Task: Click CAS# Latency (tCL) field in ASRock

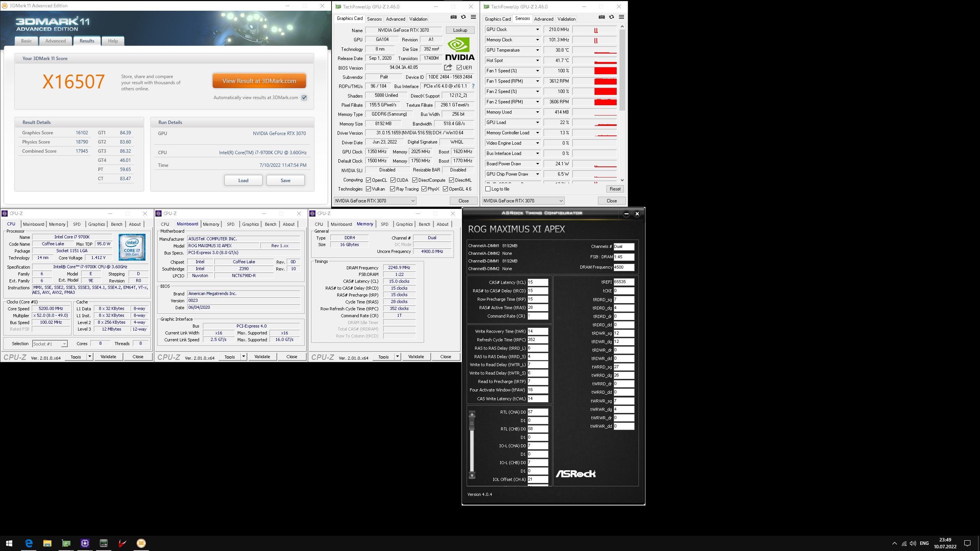Action: pyautogui.click(x=538, y=282)
